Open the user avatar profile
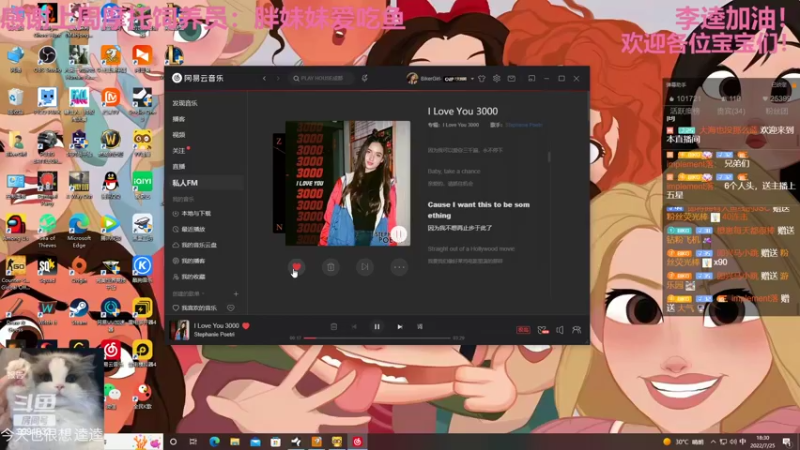This screenshot has height=450, width=800. pos(412,78)
